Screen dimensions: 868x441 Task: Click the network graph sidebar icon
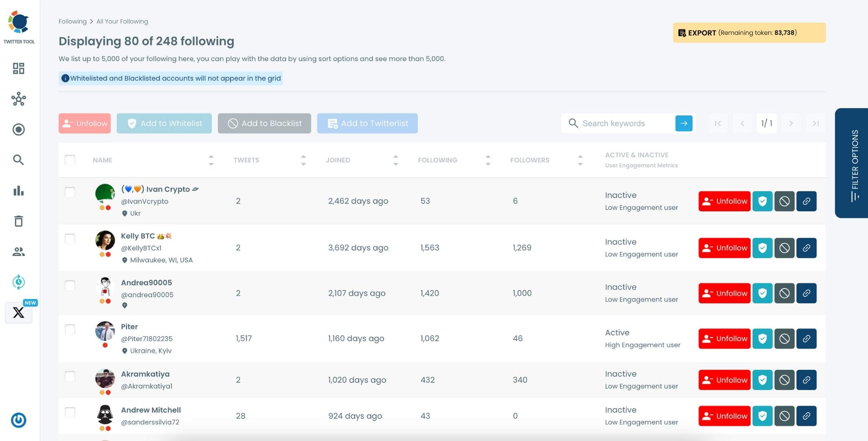point(18,99)
